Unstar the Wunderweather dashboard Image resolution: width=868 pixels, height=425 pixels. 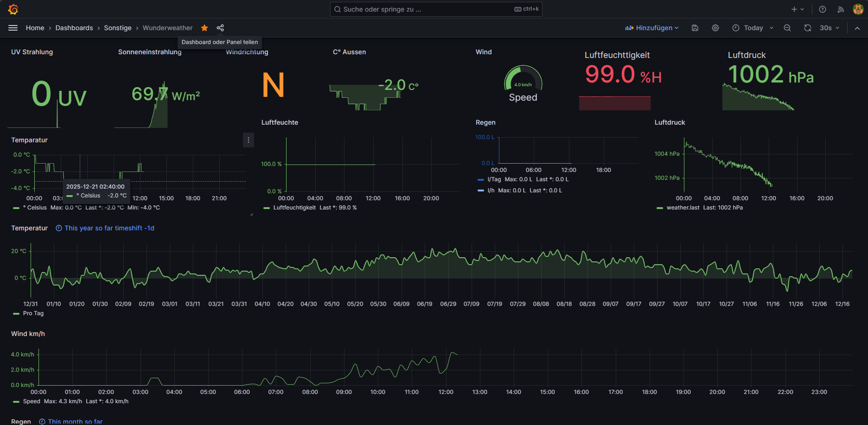tap(204, 28)
